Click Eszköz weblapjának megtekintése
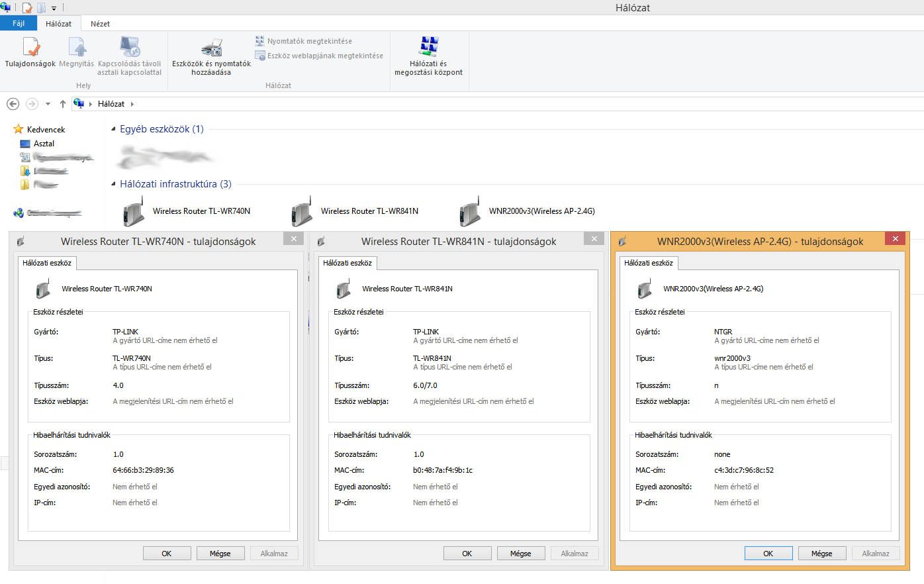924x584 pixels. (x=319, y=56)
